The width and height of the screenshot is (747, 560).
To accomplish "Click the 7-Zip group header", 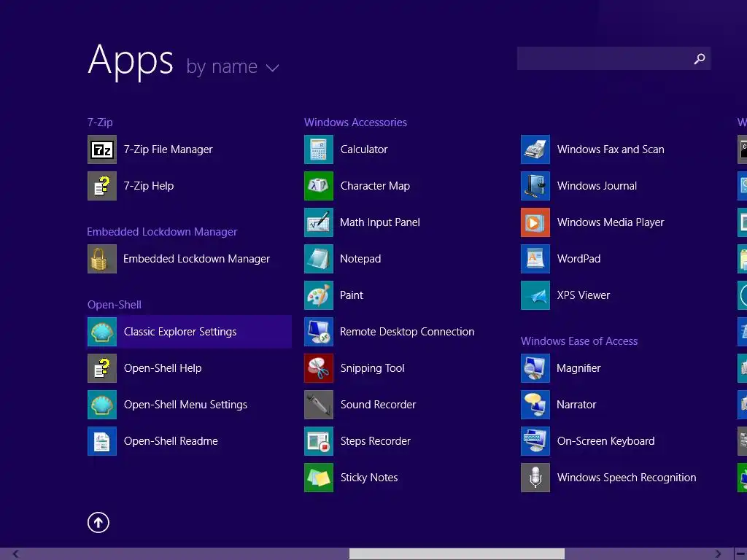I will pos(100,122).
